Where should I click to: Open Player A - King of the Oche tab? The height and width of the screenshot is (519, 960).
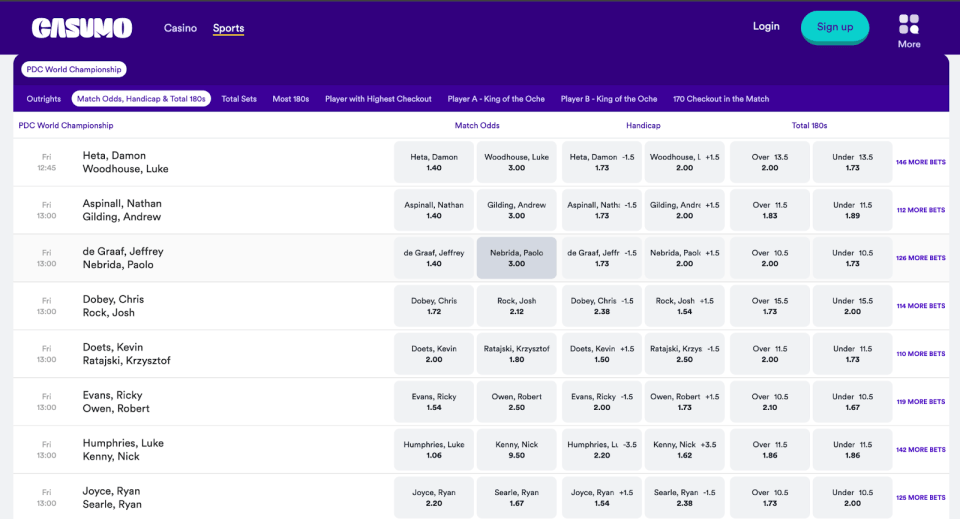click(496, 99)
